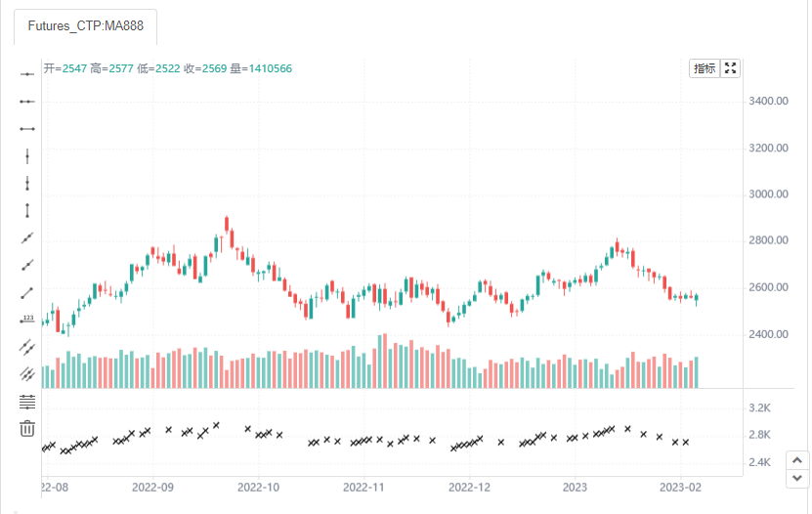Select the Fibonacci horizontal levels tool
The width and height of the screenshot is (812, 514).
pyautogui.click(x=27, y=402)
